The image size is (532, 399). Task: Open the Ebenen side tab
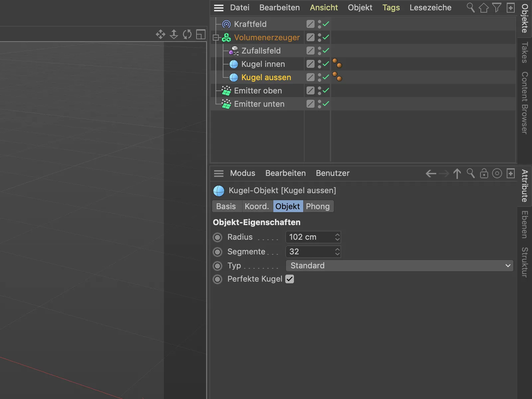[525, 224]
